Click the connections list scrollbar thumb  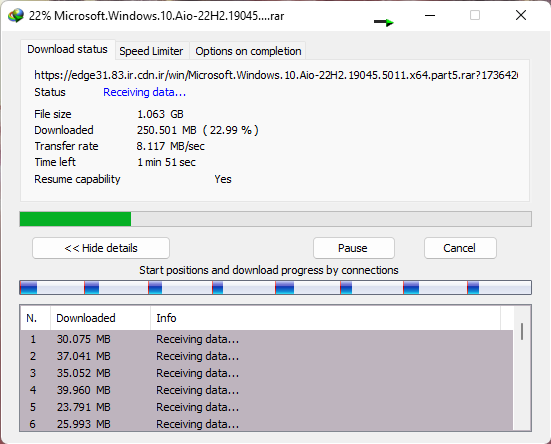[x=522, y=331]
